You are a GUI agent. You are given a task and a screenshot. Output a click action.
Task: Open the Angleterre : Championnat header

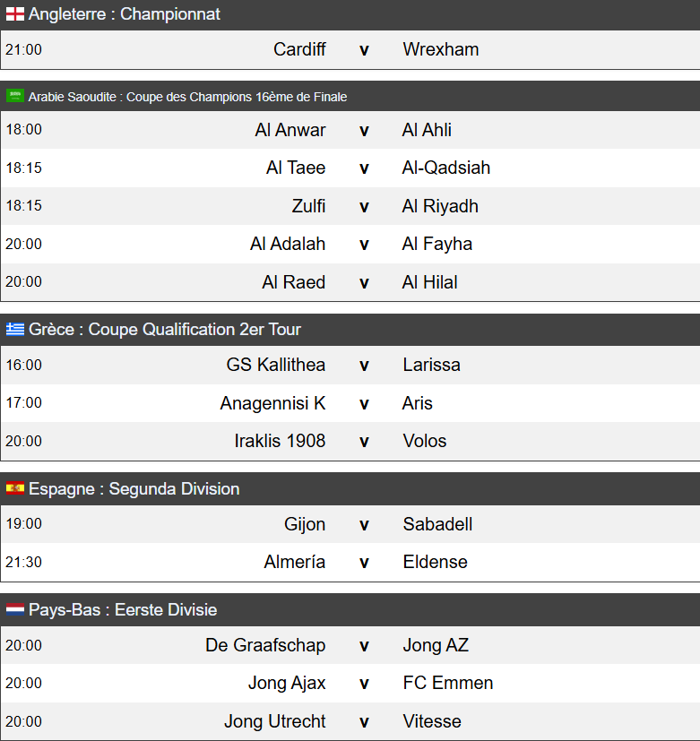[x=350, y=14]
